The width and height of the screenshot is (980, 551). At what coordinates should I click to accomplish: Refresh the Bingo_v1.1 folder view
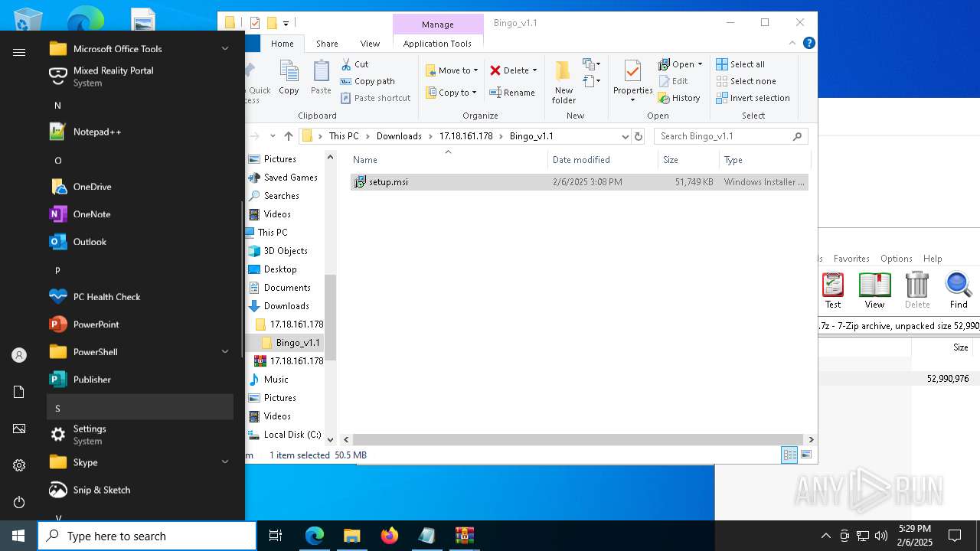tap(639, 136)
